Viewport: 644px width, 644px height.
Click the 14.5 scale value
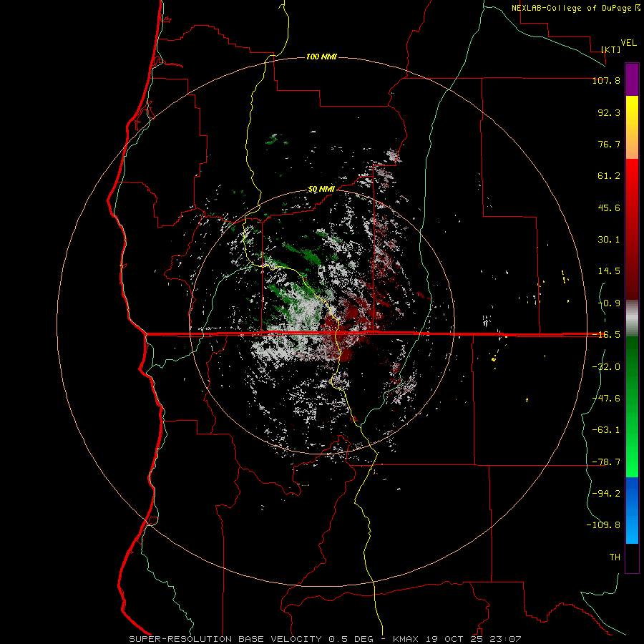[x=609, y=271]
